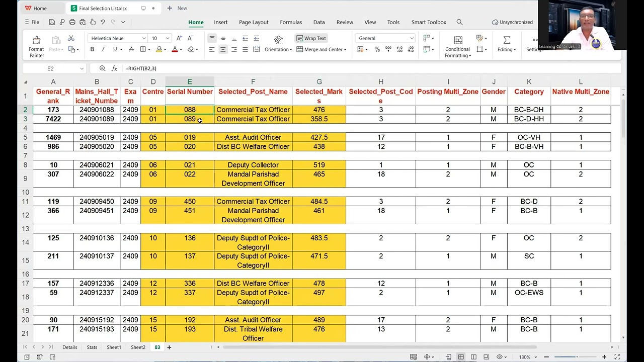
Task: Zoom out with the minus icon
Action: (546, 357)
